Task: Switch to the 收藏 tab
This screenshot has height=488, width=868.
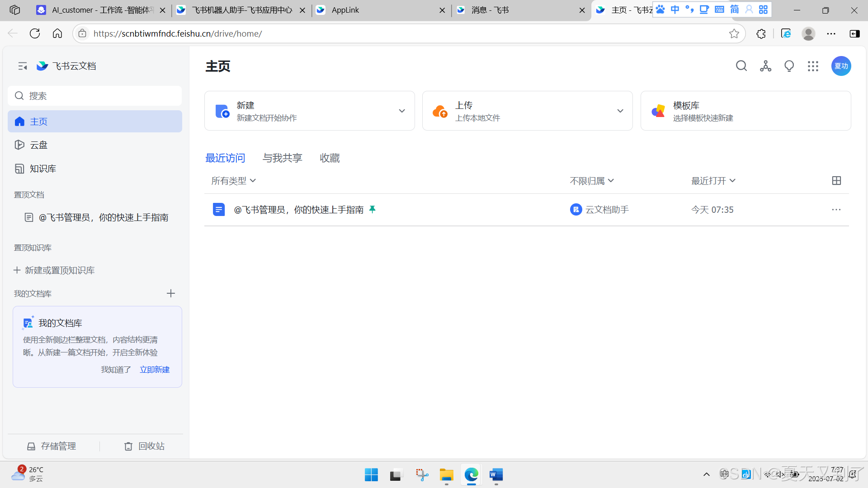Action: click(x=330, y=158)
